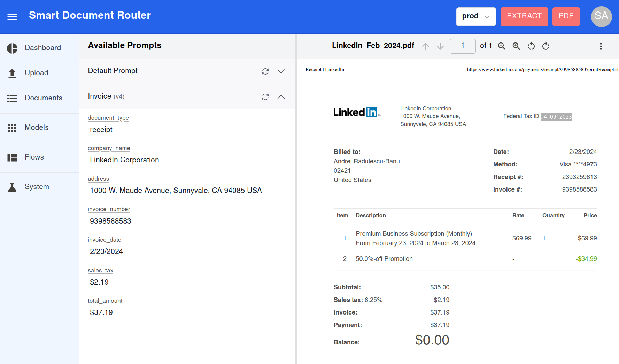Go to Dashboard in the sidebar
Image resolution: width=619 pixels, height=364 pixels.
tap(39, 48)
